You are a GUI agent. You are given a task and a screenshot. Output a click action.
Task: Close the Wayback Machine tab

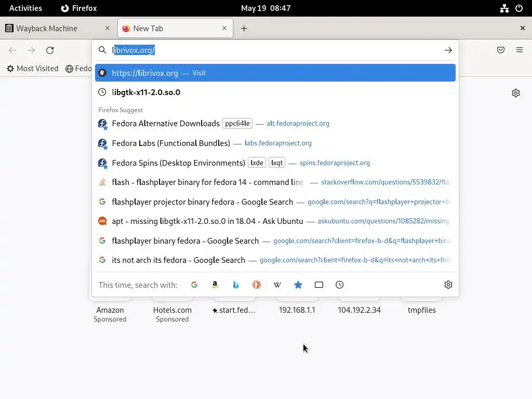tap(108, 28)
